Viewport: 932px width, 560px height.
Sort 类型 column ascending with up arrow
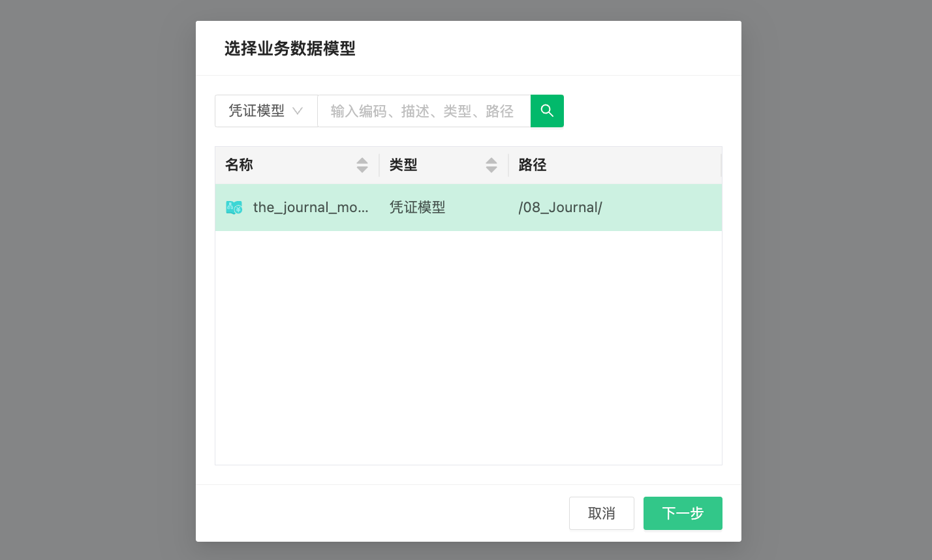[491, 161]
